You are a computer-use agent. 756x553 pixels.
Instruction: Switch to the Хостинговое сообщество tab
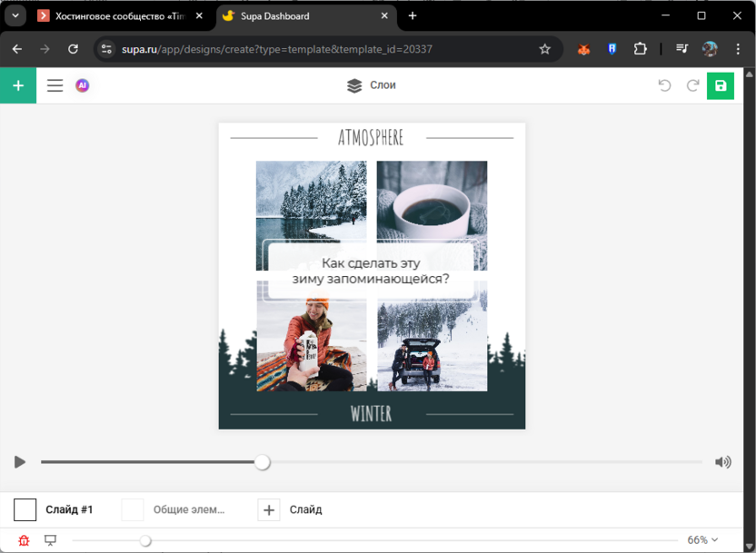point(118,15)
